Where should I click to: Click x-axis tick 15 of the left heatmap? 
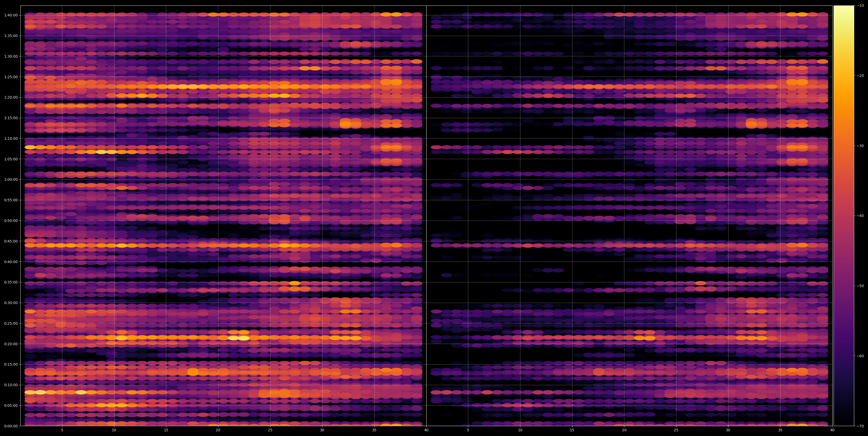[x=166, y=430]
